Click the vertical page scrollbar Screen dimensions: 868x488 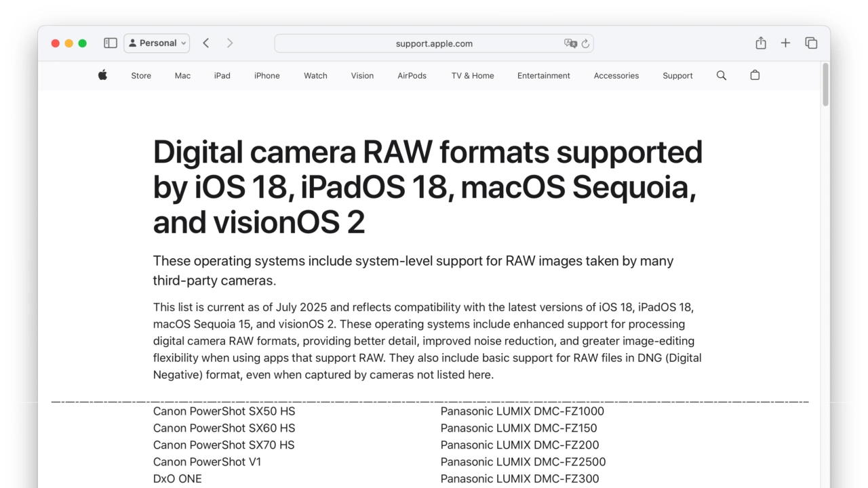pos(825,85)
